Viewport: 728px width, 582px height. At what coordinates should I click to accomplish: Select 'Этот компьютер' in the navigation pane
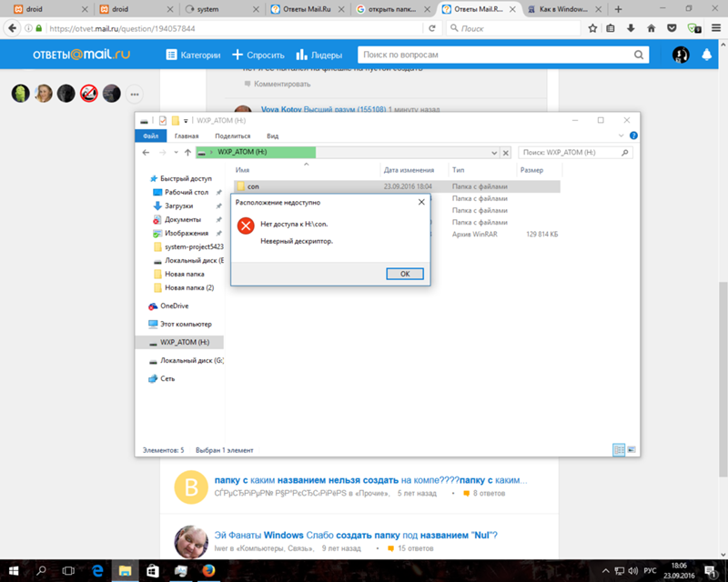[186, 324]
